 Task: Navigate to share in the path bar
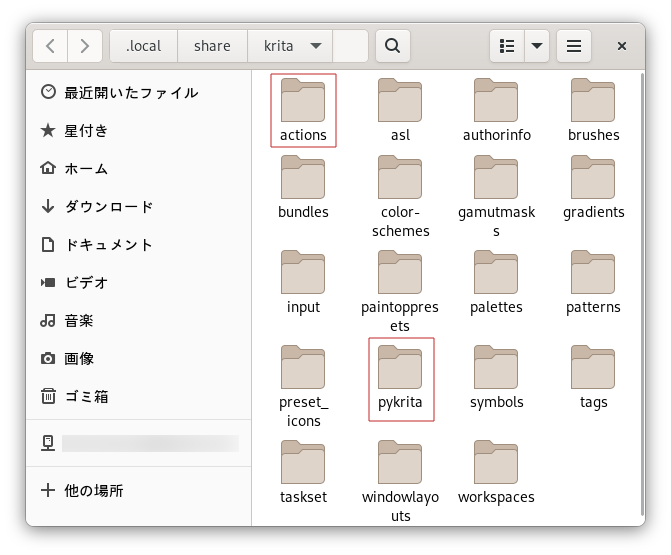tap(212, 46)
